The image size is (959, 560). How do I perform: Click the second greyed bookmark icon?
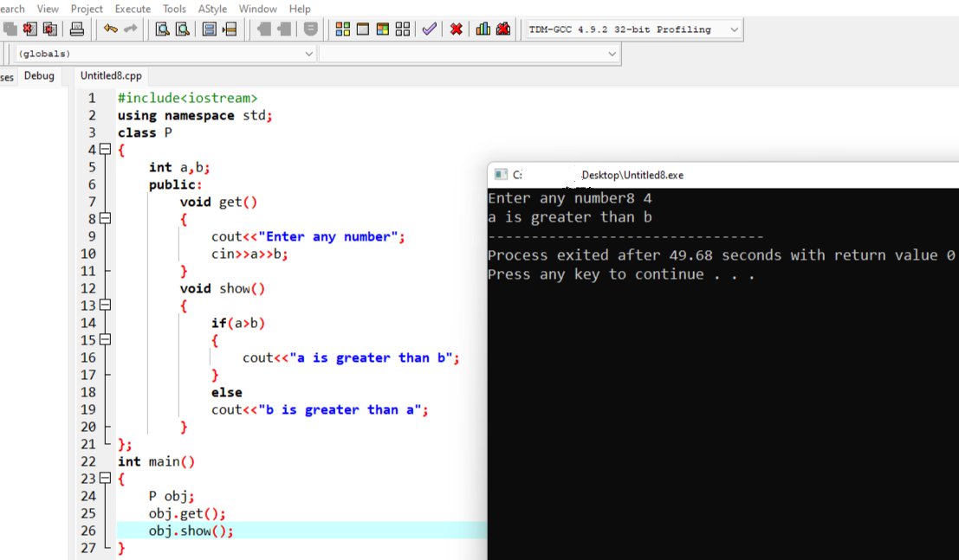coord(284,29)
